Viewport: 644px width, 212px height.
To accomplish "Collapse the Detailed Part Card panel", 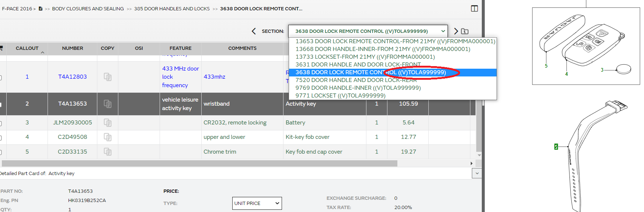I will pos(477,173).
